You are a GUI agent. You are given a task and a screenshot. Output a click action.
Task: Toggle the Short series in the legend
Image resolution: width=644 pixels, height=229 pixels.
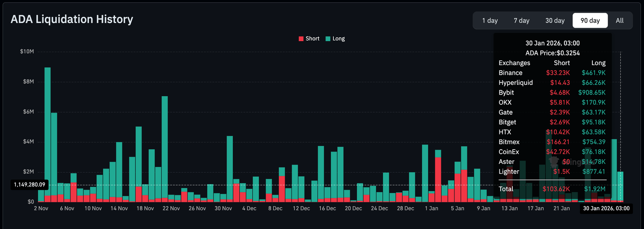pyautogui.click(x=312, y=39)
